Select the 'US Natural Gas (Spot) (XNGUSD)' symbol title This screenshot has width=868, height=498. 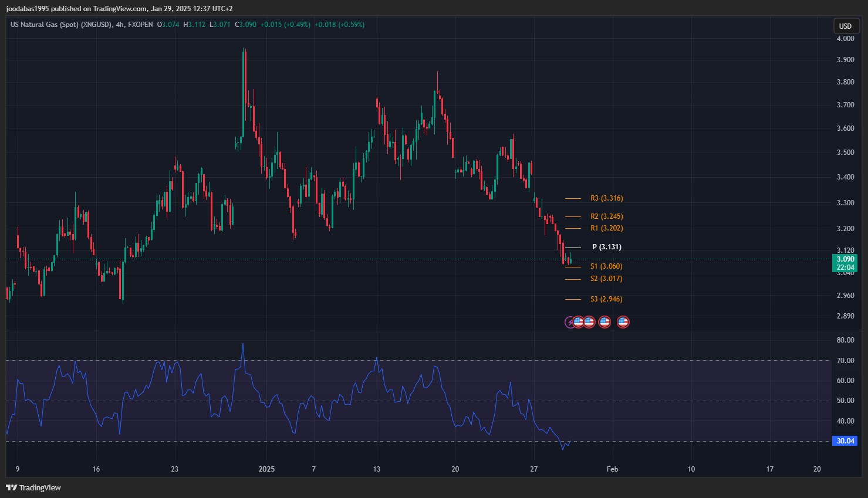pos(61,25)
